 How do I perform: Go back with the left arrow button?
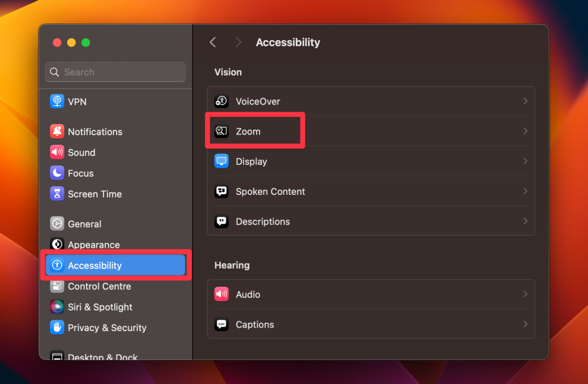pos(213,43)
